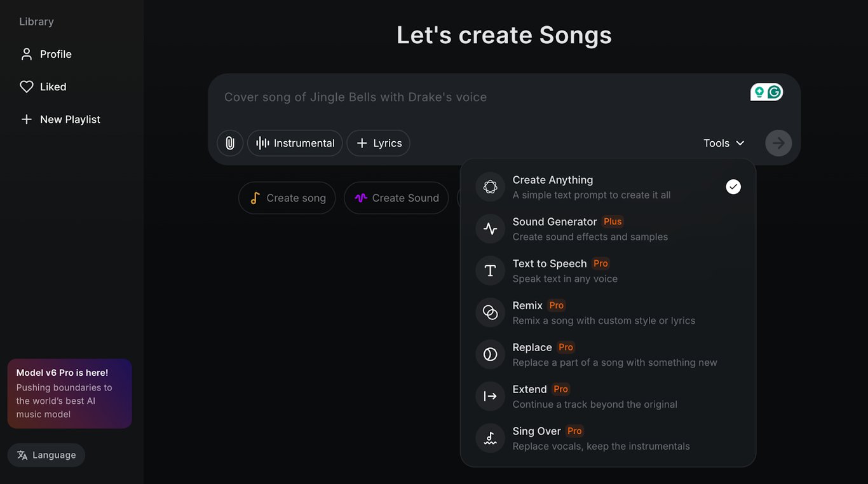Screen dimensions: 868x484
Task: Toggle Instrumental mode
Action: pyautogui.click(x=295, y=143)
